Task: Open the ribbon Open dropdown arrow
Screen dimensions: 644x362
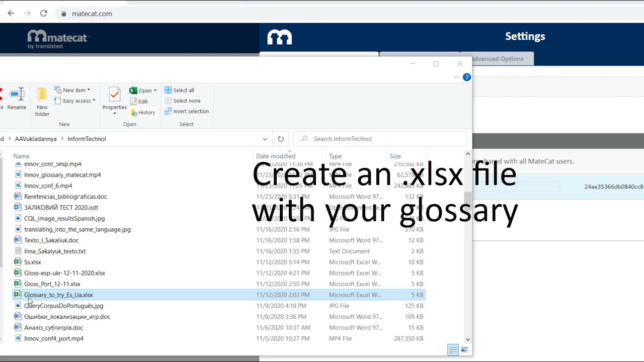Action: pyautogui.click(x=155, y=90)
